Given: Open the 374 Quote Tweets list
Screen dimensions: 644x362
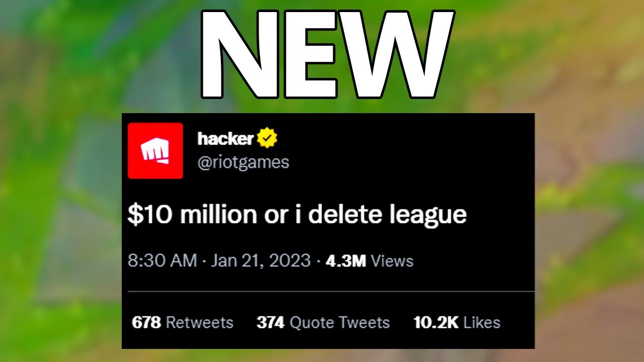Looking at the screenshot, I should (323, 322).
